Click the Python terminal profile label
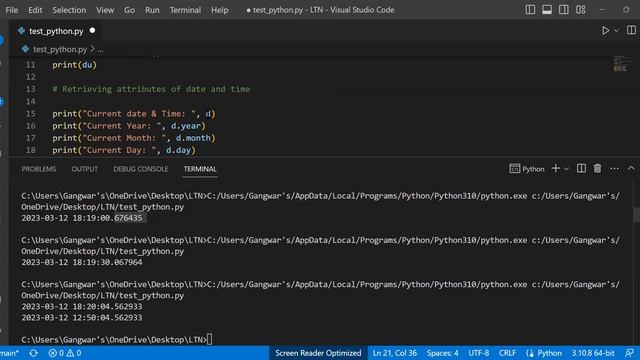 tap(527, 169)
